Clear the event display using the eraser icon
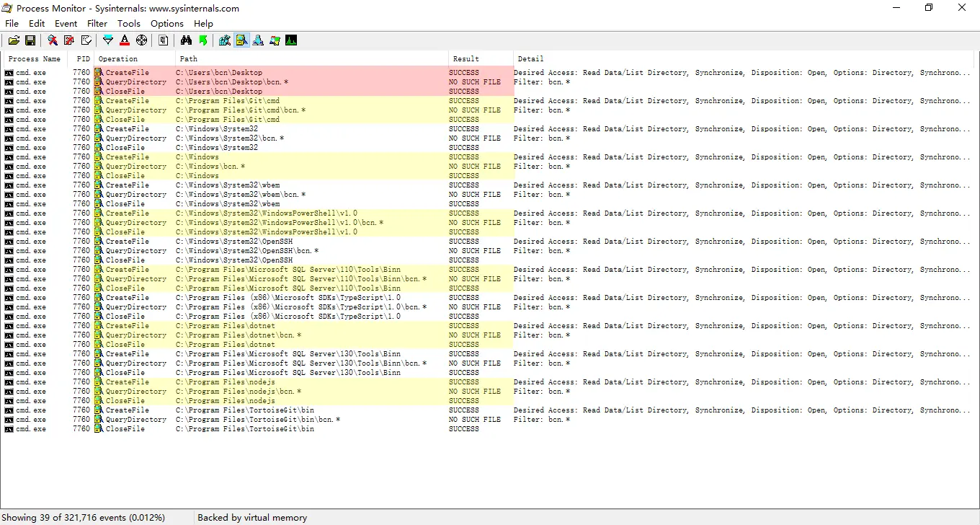 coord(86,40)
